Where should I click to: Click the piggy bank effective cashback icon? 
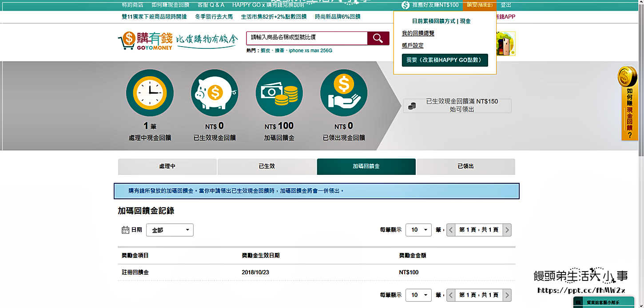click(215, 93)
